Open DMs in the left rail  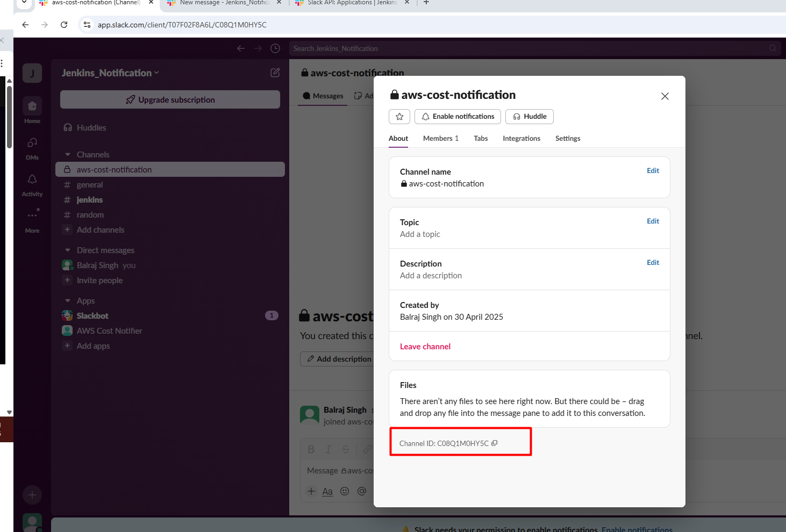32,148
